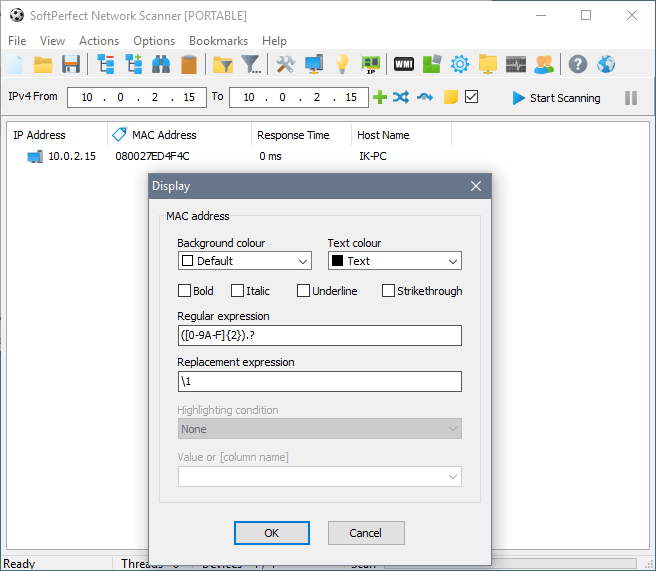
Task: Enable the Underline checkbox
Action: pos(303,290)
